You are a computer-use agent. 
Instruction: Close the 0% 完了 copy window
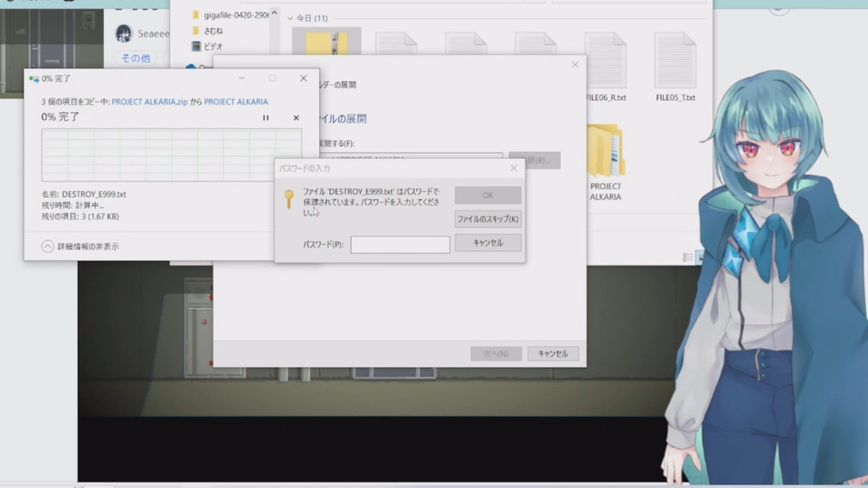click(304, 79)
